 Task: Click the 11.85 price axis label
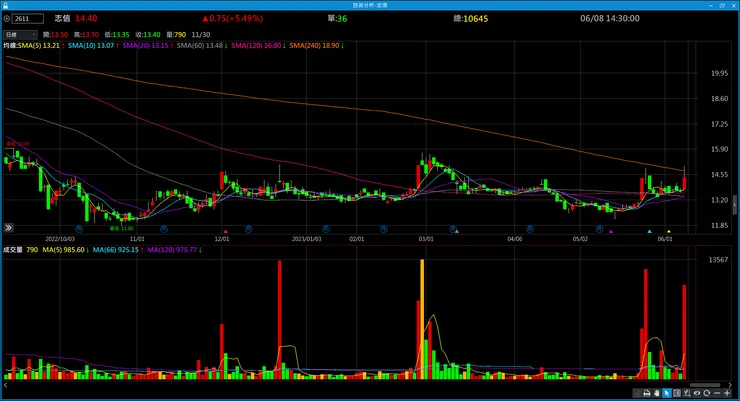pyautogui.click(x=720, y=226)
